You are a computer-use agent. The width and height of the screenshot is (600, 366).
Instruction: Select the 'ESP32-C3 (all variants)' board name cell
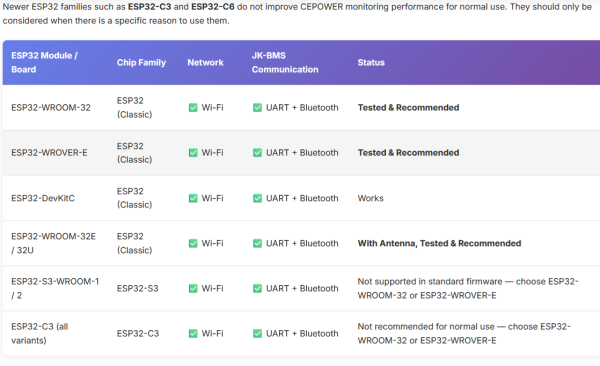click(x=40, y=333)
